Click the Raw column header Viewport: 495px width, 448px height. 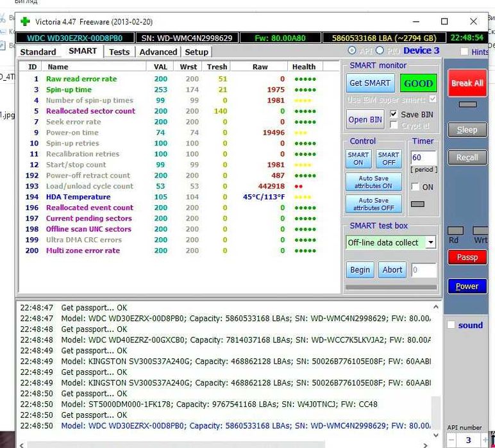[x=260, y=67]
